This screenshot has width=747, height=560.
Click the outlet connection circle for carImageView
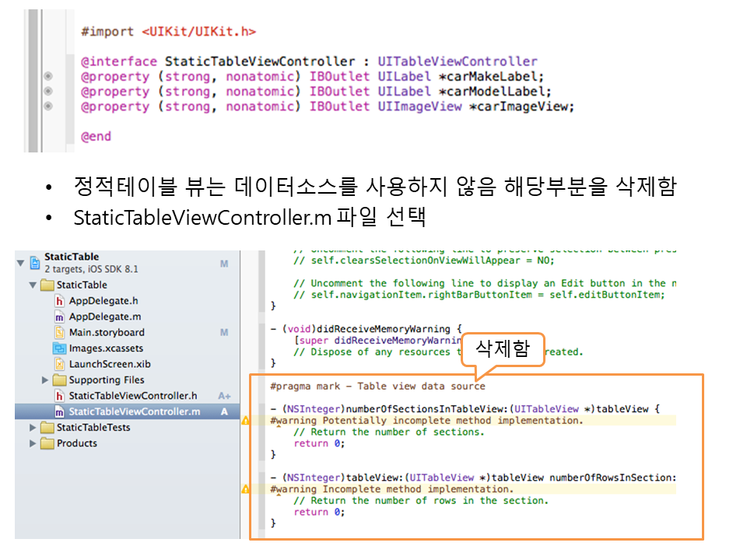pos(48,107)
